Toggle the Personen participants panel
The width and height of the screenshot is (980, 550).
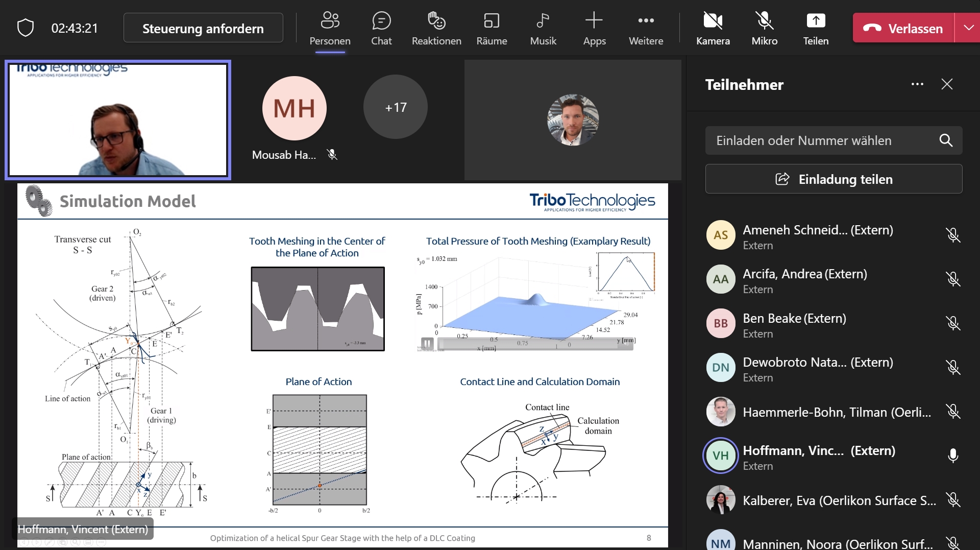[x=330, y=29]
